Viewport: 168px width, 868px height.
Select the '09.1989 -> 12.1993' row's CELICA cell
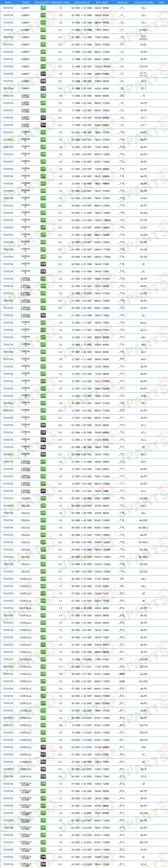26,535
